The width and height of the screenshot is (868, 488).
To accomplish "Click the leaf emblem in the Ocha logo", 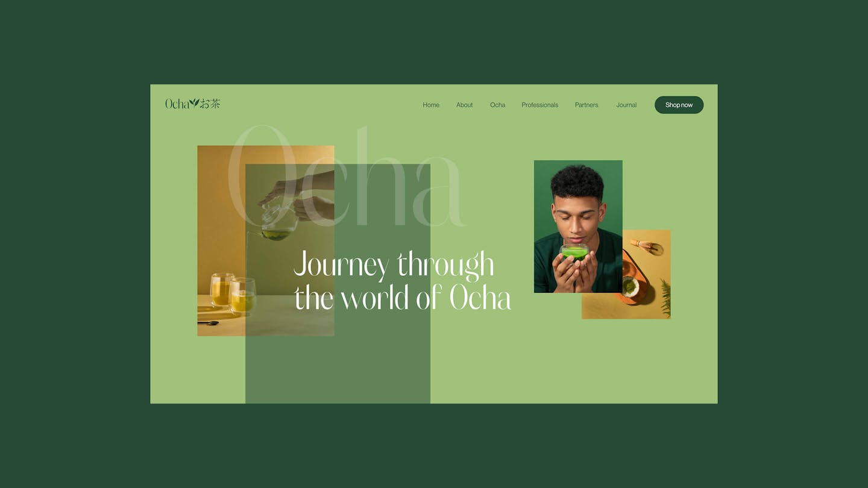I will 194,103.
